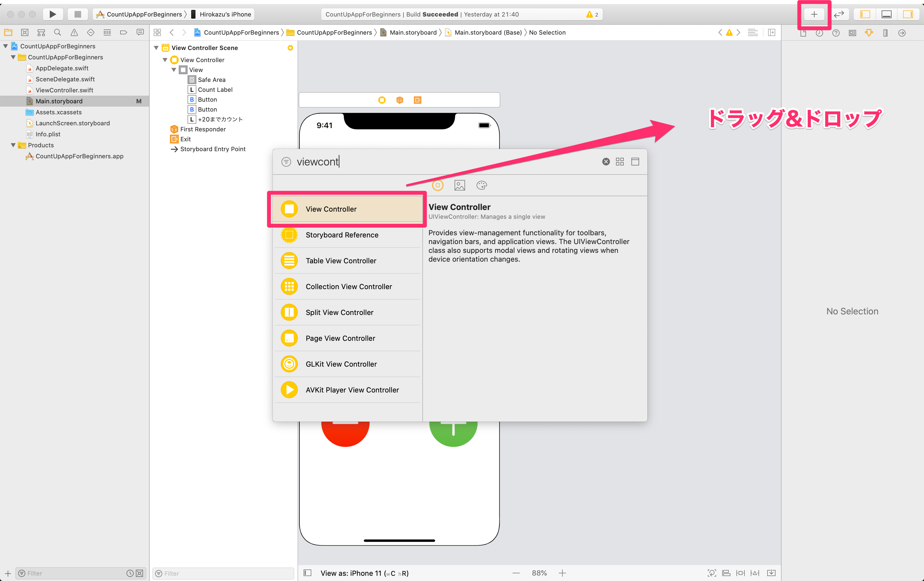924x581 pixels.
Task: Collapse the Products folder
Action: (13, 145)
